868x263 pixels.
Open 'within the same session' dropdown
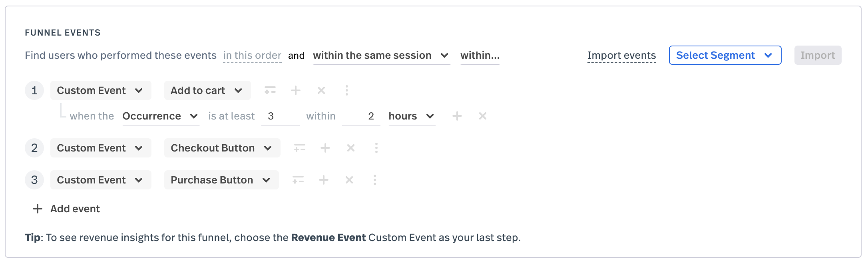tap(382, 56)
